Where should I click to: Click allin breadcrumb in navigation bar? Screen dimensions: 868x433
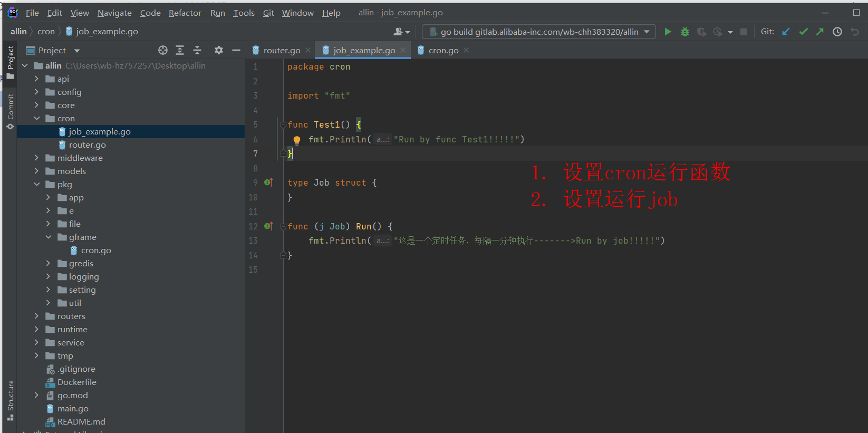click(x=18, y=32)
